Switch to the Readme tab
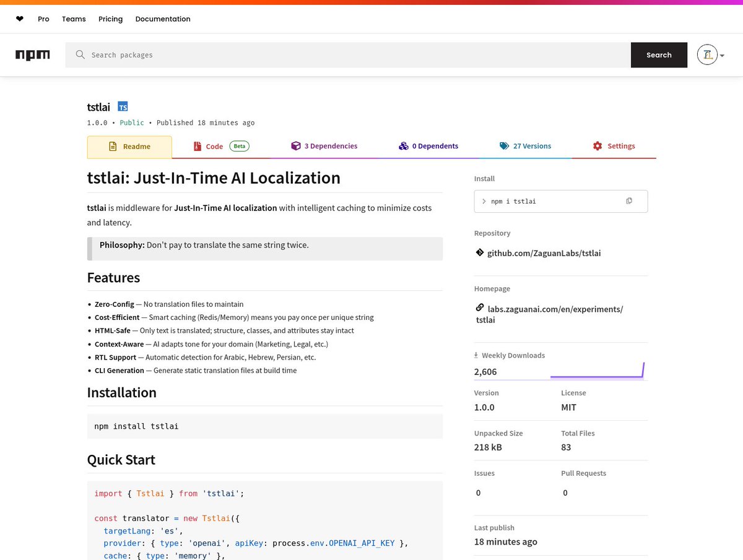The image size is (743, 560). [x=129, y=147]
